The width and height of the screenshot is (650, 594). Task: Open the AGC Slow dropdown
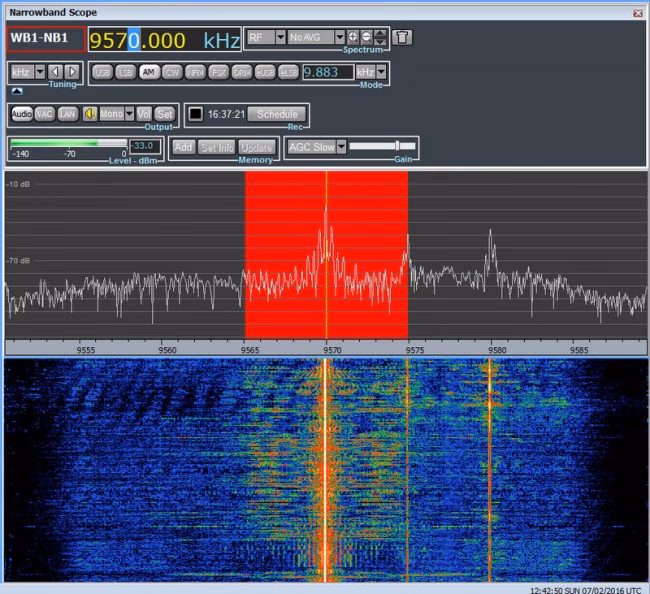[x=341, y=147]
